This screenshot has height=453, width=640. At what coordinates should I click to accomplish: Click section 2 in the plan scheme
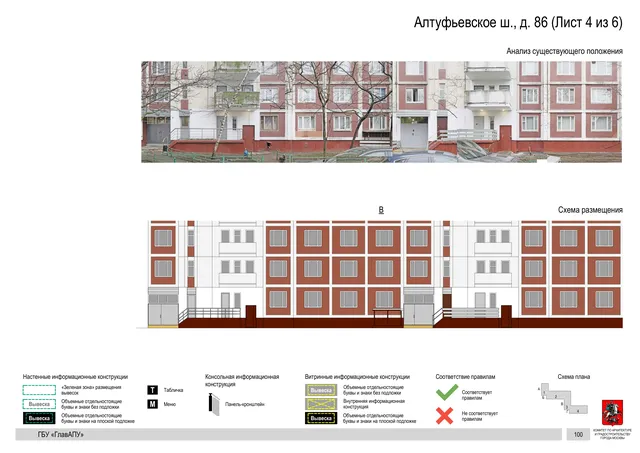pyautogui.click(x=556, y=395)
